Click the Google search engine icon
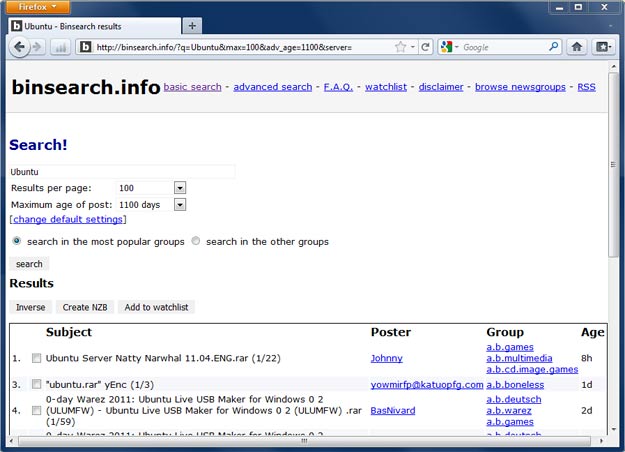The width and height of the screenshot is (625, 452). [446, 47]
